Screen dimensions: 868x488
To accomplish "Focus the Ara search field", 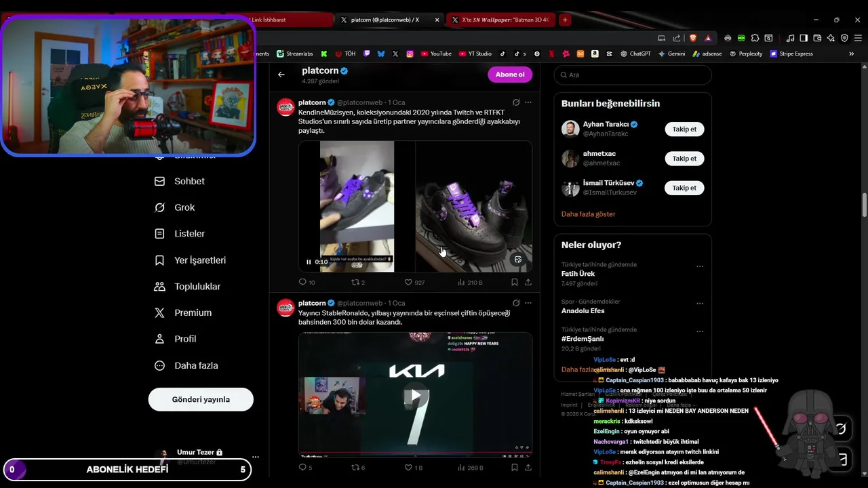I will point(633,75).
